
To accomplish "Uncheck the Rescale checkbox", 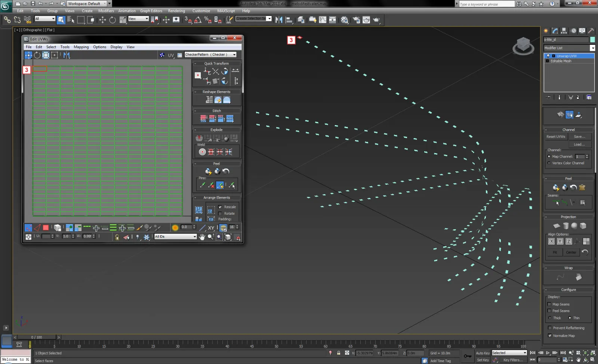I will 220,207.
